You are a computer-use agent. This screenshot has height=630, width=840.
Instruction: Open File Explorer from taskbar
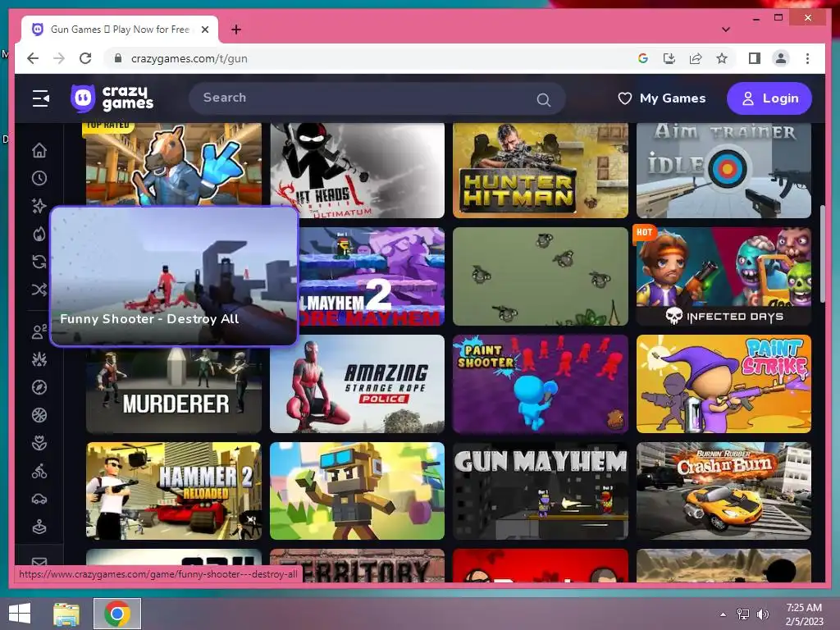pos(66,614)
